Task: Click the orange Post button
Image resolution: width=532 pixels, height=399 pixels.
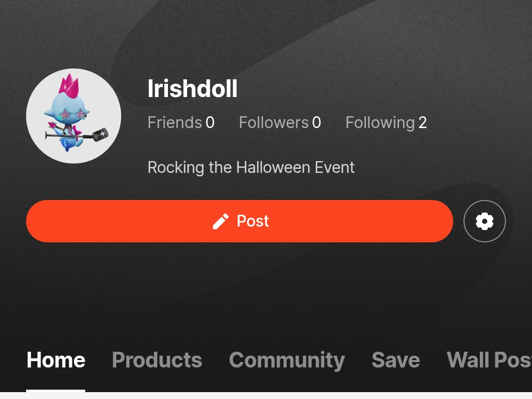Action: [239, 221]
